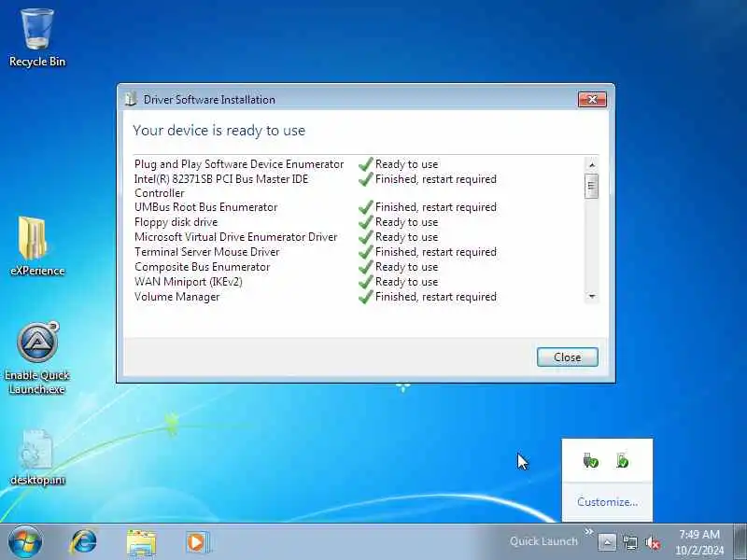Close the Driver Software Installation window
Image resolution: width=747 pixels, height=560 pixels.
pos(592,100)
